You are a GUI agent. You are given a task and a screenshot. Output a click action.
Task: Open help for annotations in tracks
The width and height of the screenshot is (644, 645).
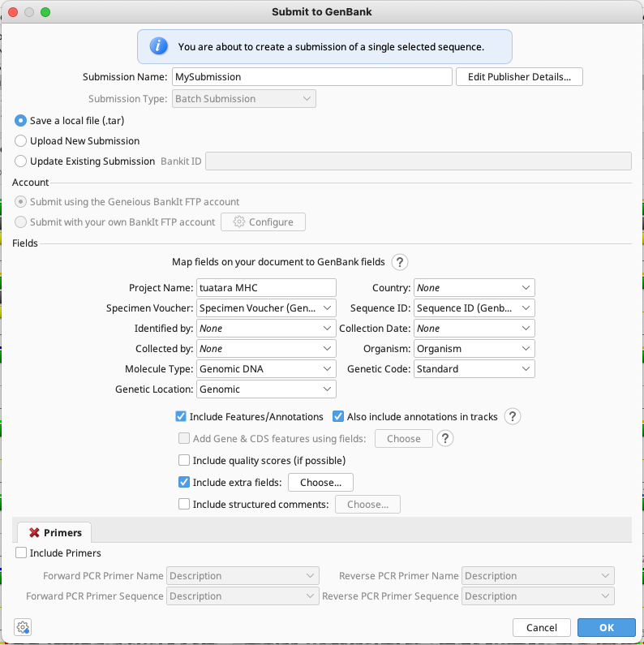pyautogui.click(x=512, y=416)
